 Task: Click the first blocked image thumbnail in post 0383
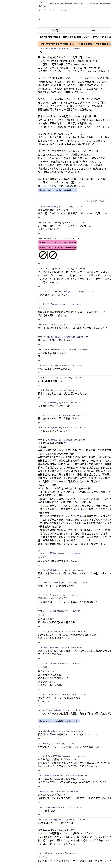coord(43,255)
